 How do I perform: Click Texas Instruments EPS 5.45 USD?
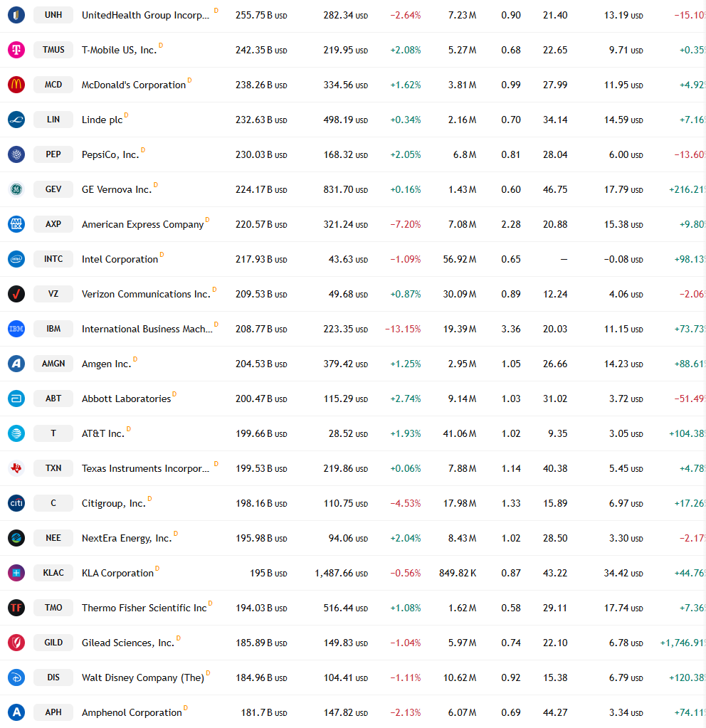[626, 468]
